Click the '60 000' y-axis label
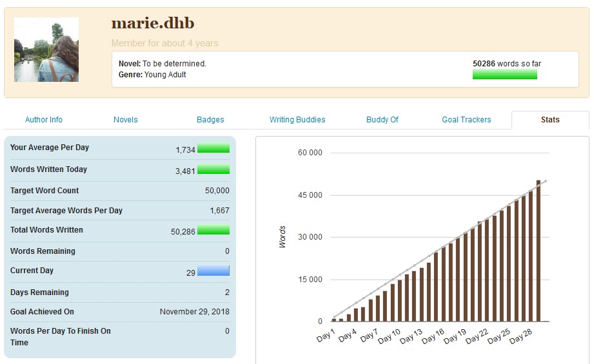594x364 pixels. [x=310, y=153]
